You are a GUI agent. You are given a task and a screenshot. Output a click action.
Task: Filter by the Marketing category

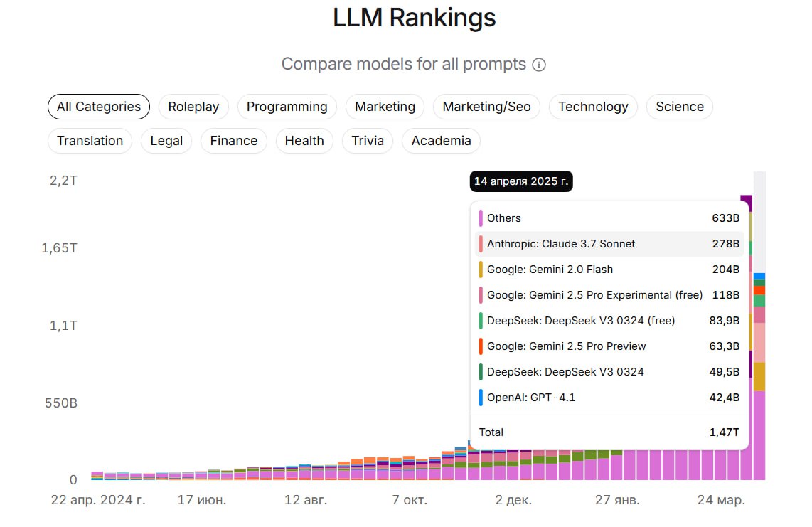(x=385, y=107)
